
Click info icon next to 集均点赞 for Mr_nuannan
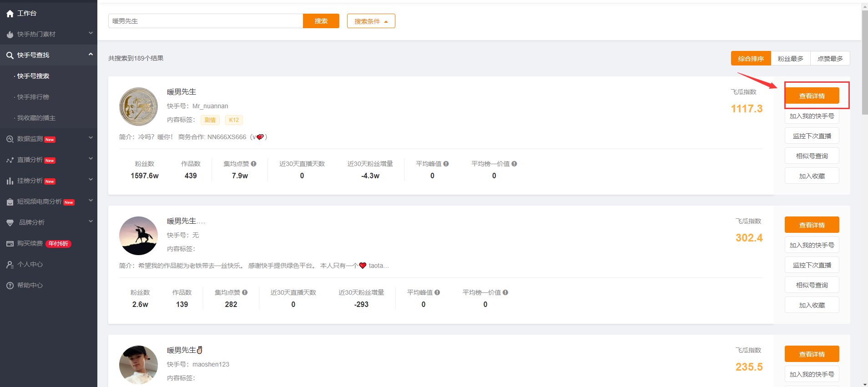coord(253,164)
